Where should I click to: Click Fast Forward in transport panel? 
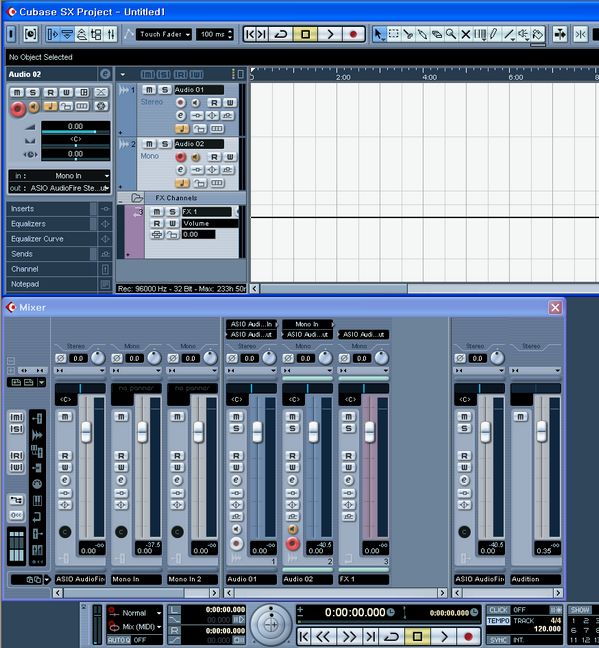click(348, 636)
